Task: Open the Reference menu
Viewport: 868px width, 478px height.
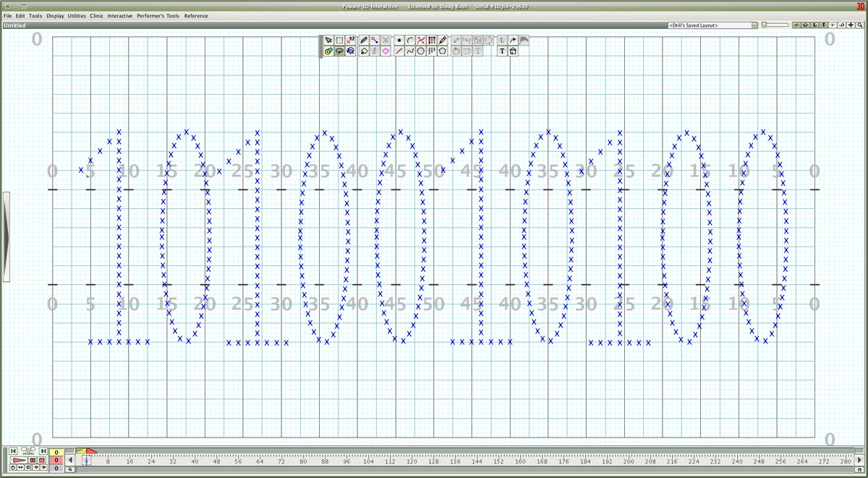Action: point(196,16)
